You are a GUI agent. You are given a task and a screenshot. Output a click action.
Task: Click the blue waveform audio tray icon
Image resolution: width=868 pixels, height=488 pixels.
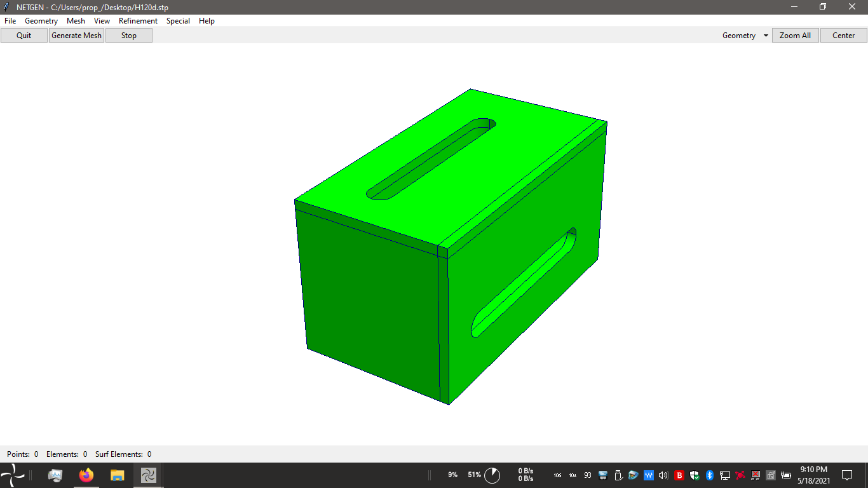tap(649, 475)
